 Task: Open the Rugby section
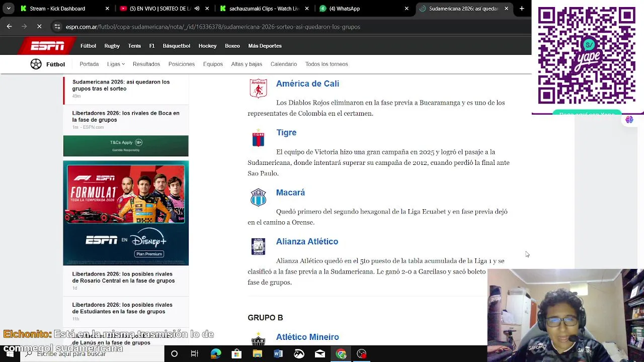tap(112, 46)
